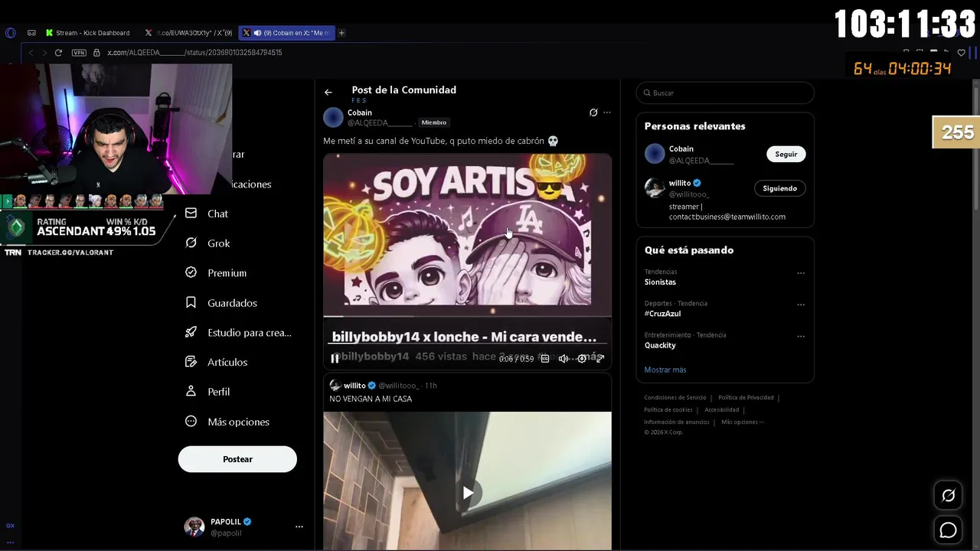Open video player settings gear
980x551 pixels.
582,358
